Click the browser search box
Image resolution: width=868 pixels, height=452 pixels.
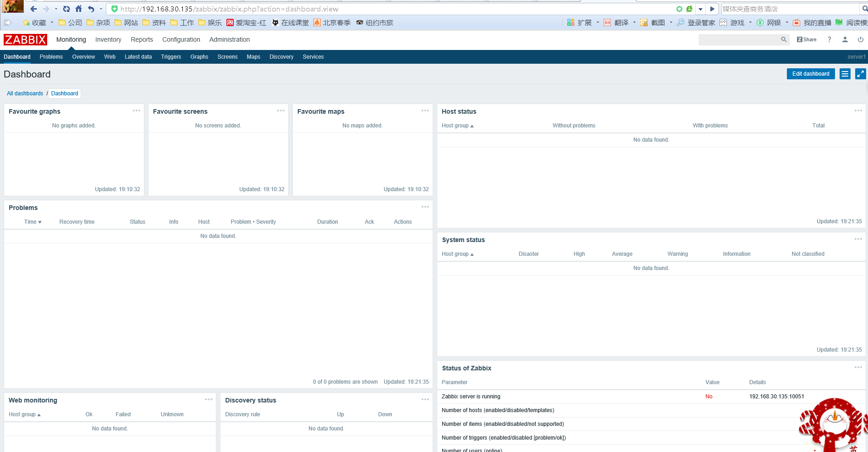pos(790,9)
